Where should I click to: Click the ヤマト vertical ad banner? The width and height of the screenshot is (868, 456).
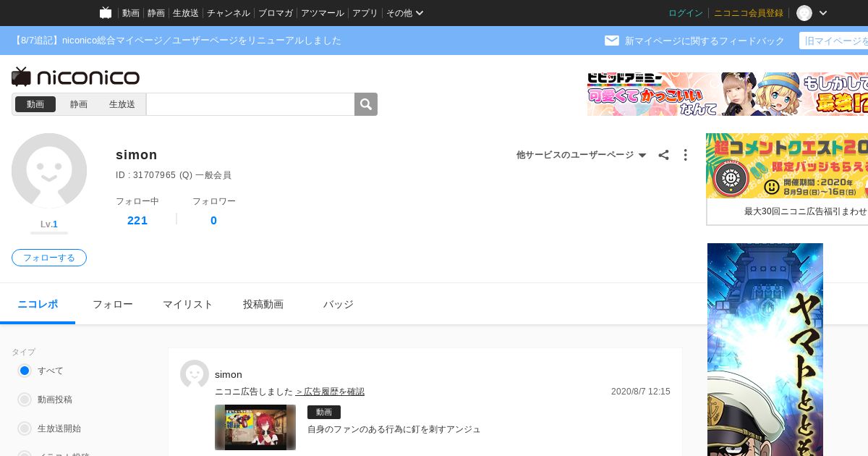coord(765,350)
